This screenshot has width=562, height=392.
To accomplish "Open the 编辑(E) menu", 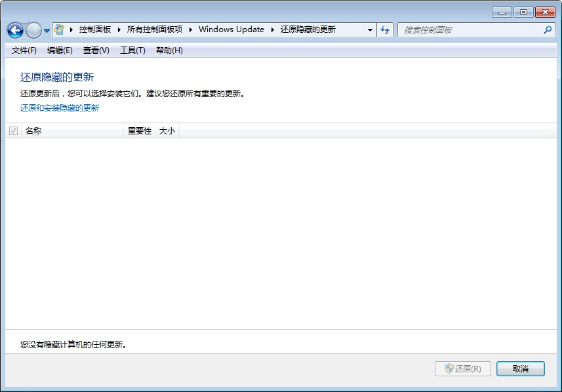I will click(x=60, y=50).
